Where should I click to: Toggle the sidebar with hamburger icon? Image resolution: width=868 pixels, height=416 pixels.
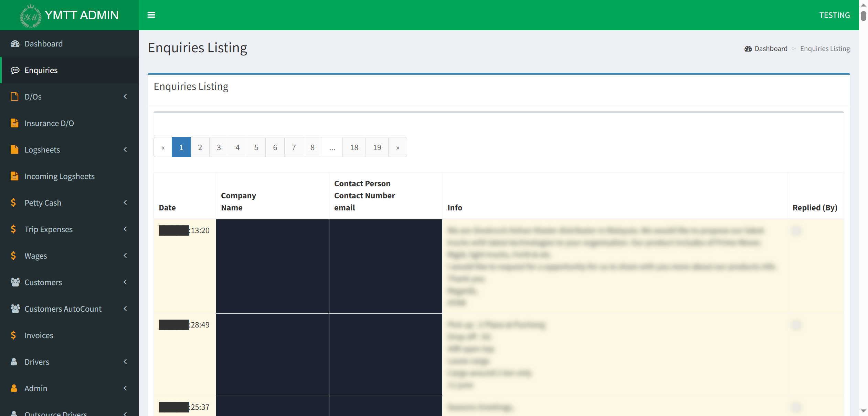[x=151, y=15]
